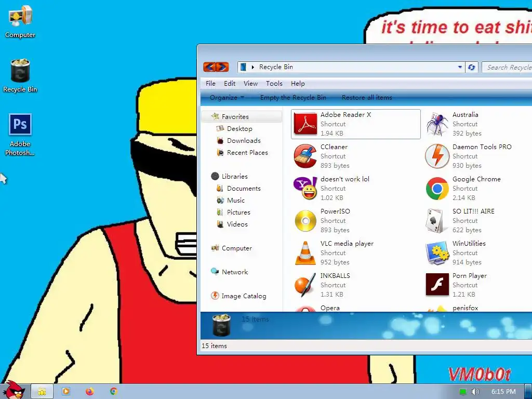Open the address bar history dropdown arrow
The width and height of the screenshot is (532, 399).
click(x=460, y=67)
